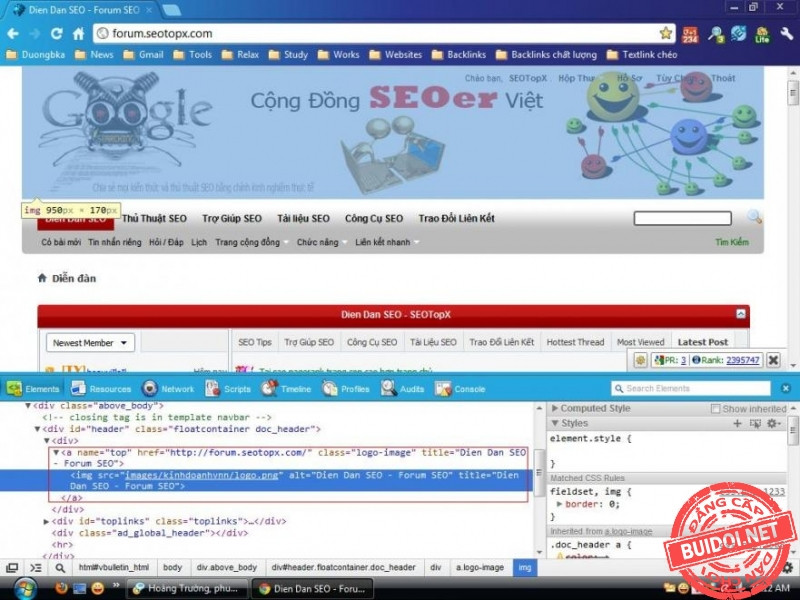Dock DevTools with the bottom-left window icon
Viewport: 800px width, 600px height.
point(12,567)
